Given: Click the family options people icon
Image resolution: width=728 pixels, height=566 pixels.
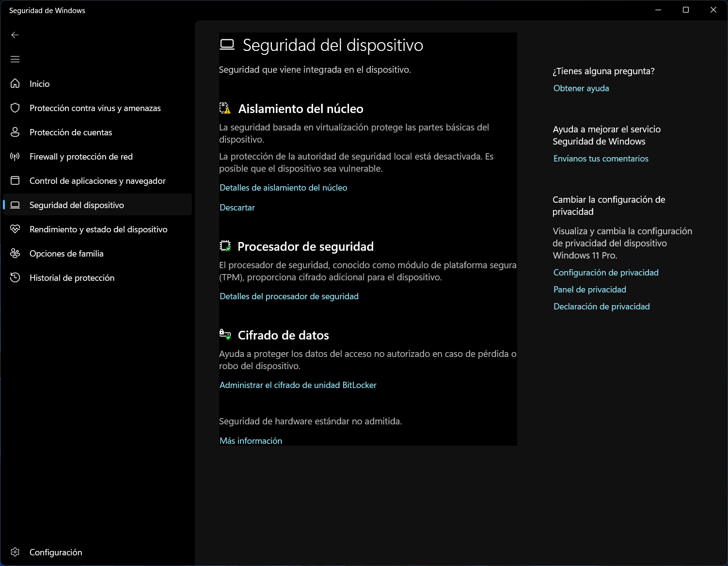Looking at the screenshot, I should click(15, 253).
